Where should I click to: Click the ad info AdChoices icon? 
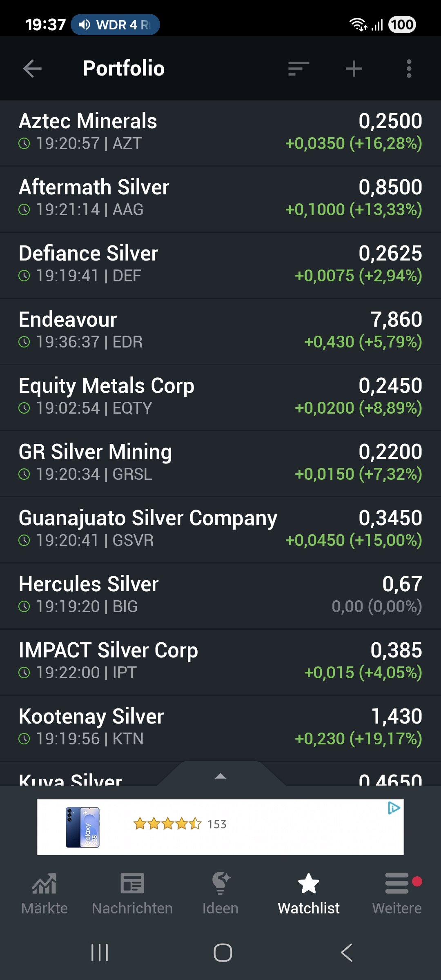pyautogui.click(x=394, y=808)
